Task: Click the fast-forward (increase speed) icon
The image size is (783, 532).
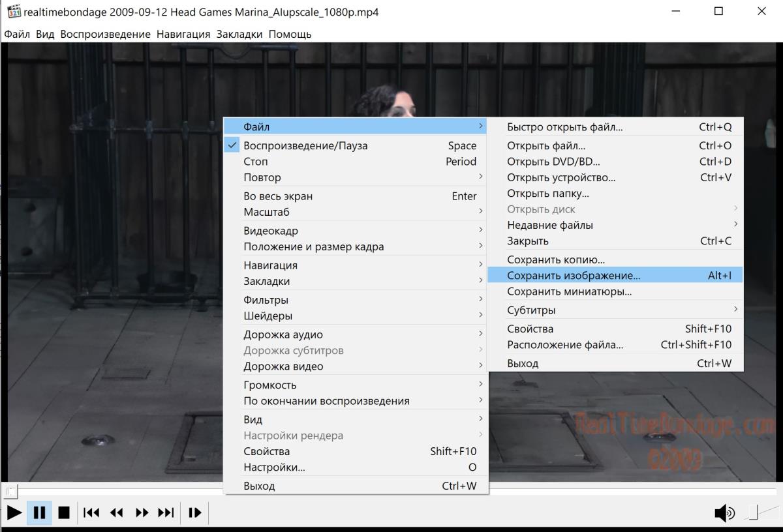Action: tap(142, 512)
